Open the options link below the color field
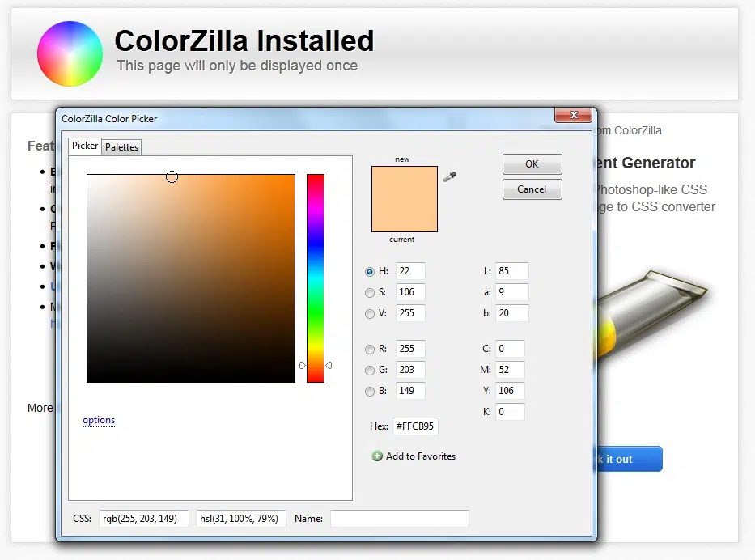755x560 pixels. (99, 420)
